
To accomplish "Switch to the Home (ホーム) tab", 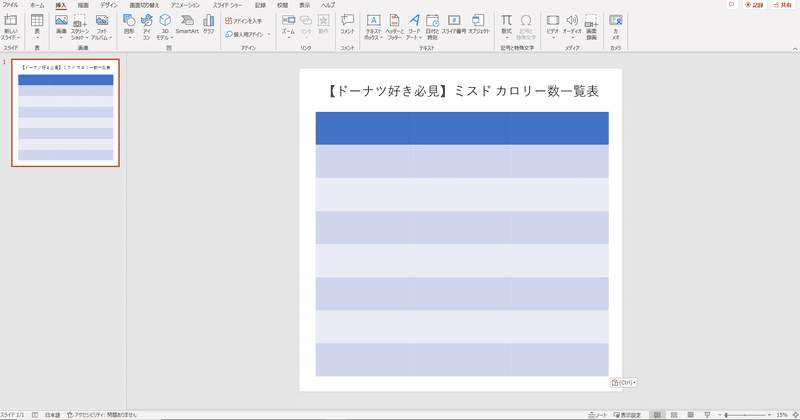I will coord(37,5).
